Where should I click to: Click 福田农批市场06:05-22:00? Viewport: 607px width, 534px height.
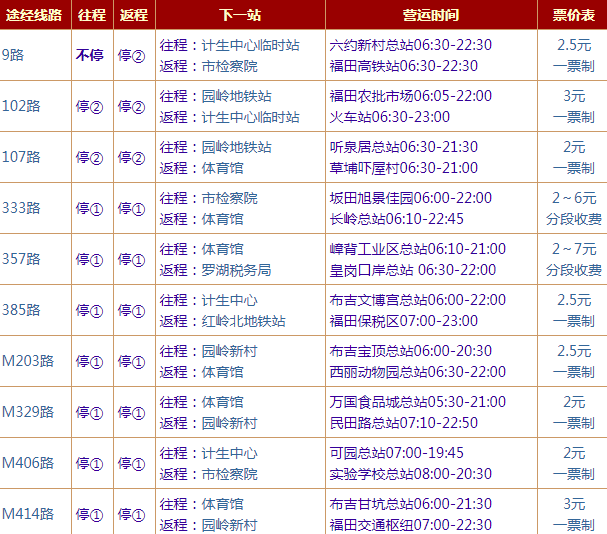click(411, 96)
